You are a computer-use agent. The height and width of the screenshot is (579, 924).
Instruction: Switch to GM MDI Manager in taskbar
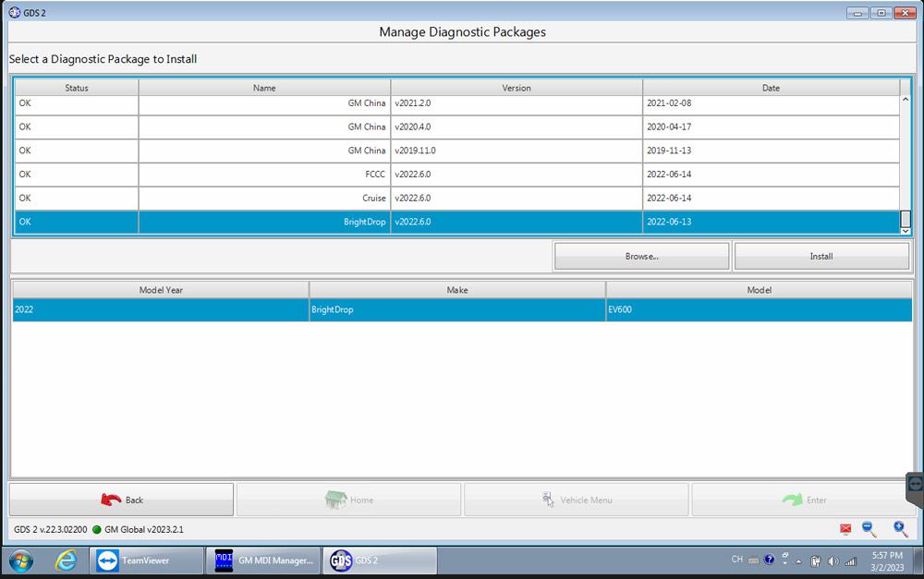pyautogui.click(x=265, y=560)
